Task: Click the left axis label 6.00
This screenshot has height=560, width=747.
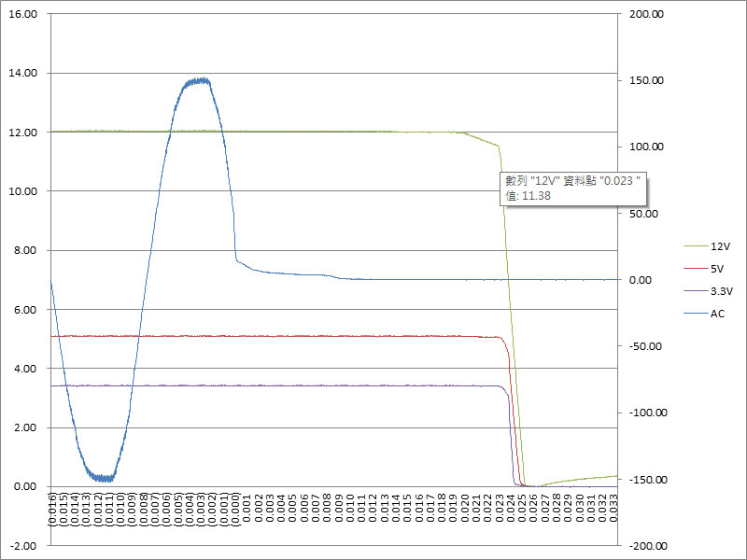Action: [26, 310]
